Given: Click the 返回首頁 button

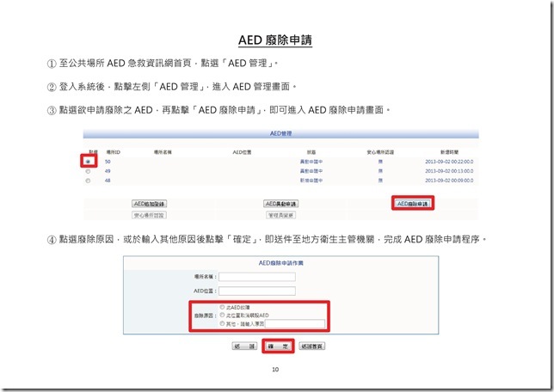Looking at the screenshot, I should (312, 346).
